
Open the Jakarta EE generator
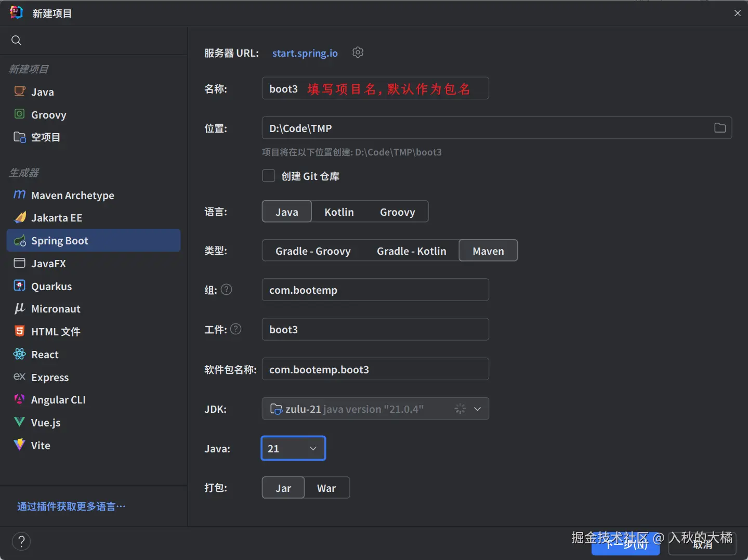[x=57, y=217]
